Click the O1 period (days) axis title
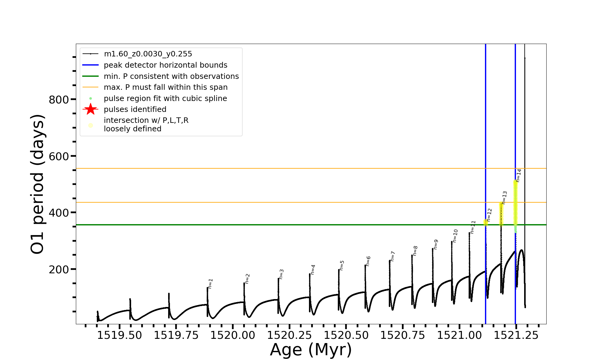 [38, 184]
